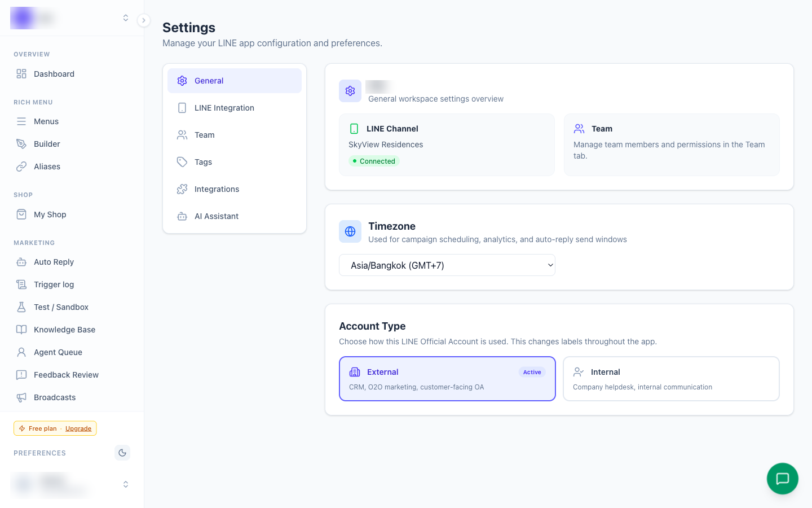The image size is (812, 508).
Task: Open the Dashboard grid icon
Action: (21, 74)
